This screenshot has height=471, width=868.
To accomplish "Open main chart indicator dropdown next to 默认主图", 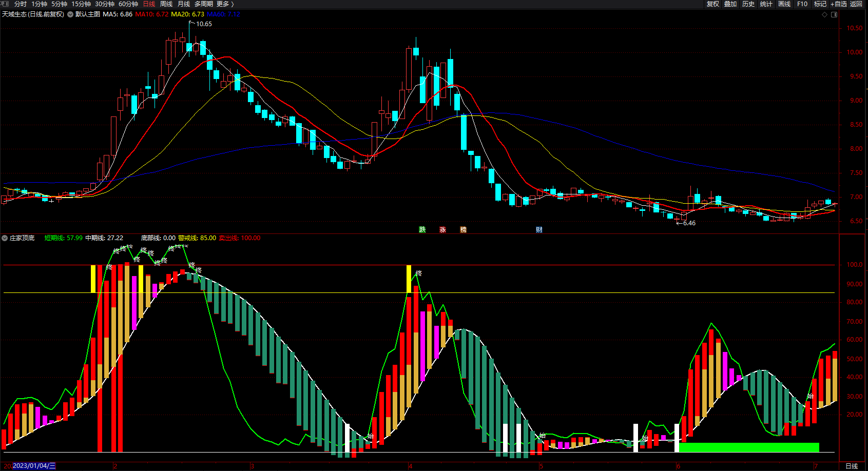I will [70, 14].
